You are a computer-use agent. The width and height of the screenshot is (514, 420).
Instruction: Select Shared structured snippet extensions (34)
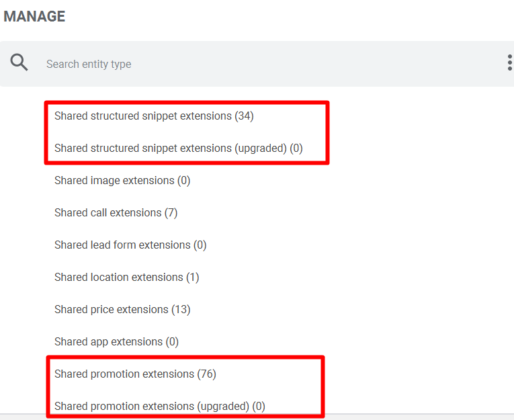point(154,116)
